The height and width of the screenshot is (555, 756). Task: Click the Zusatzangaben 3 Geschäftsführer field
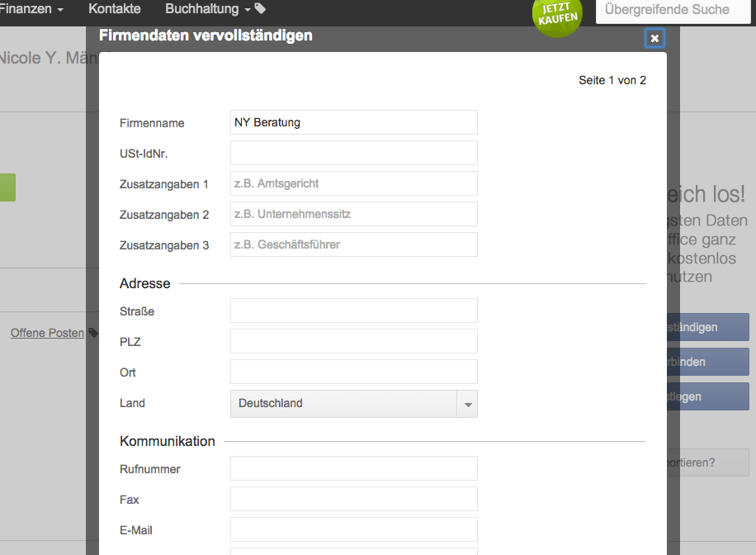click(353, 244)
